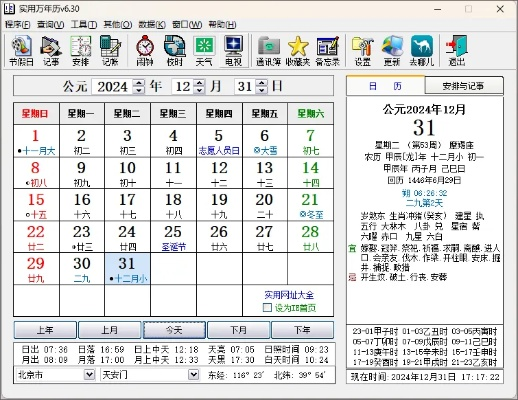Open the 闹钟 alarm clock icon

[x=145, y=51]
